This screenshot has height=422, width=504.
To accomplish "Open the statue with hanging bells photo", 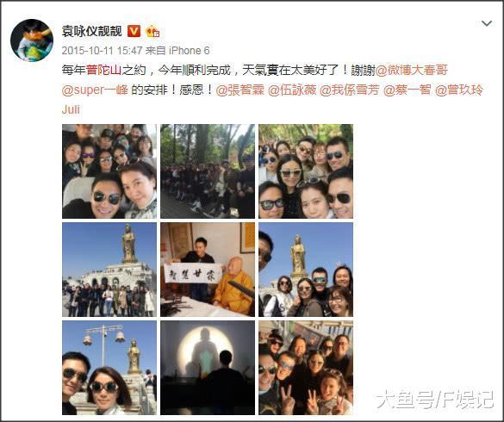I will click(109, 368).
